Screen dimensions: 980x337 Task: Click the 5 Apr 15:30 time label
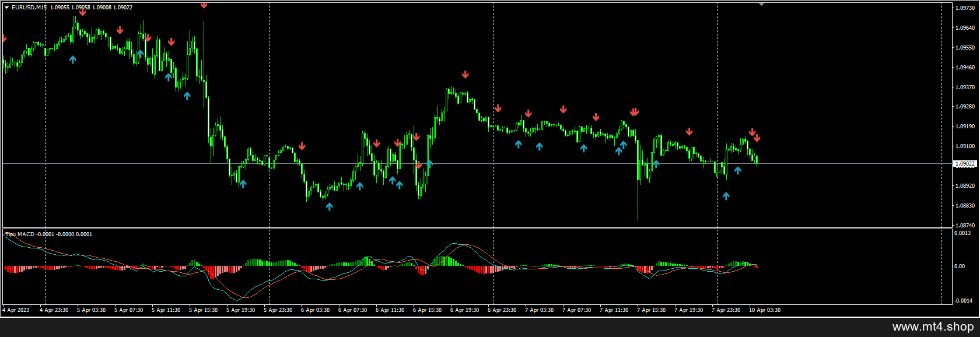204,310
